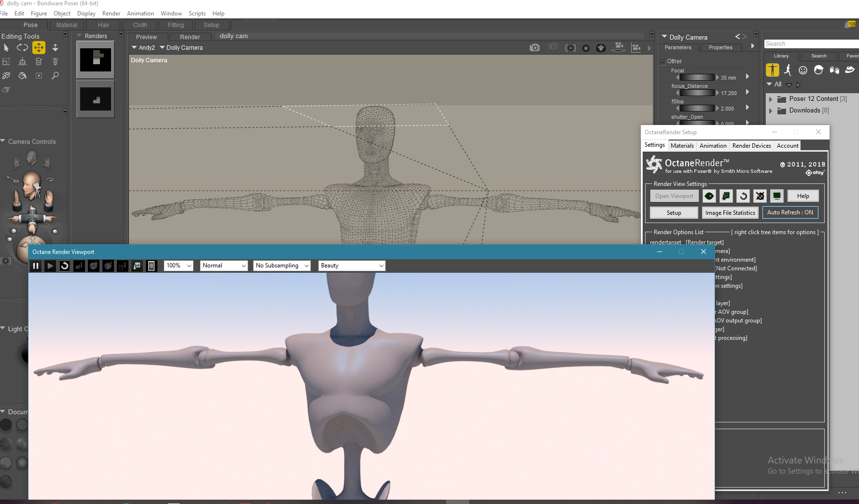Toggle the green eye icon in Render View Settings

coord(709,196)
